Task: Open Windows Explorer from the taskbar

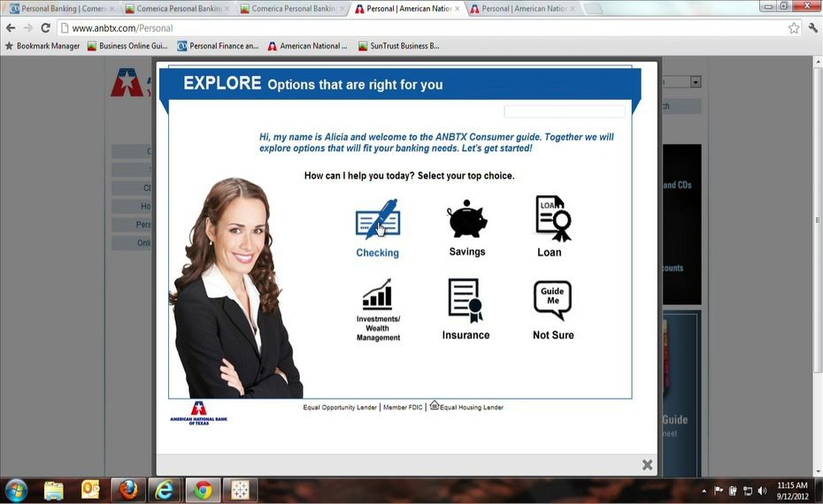Action: point(53,491)
